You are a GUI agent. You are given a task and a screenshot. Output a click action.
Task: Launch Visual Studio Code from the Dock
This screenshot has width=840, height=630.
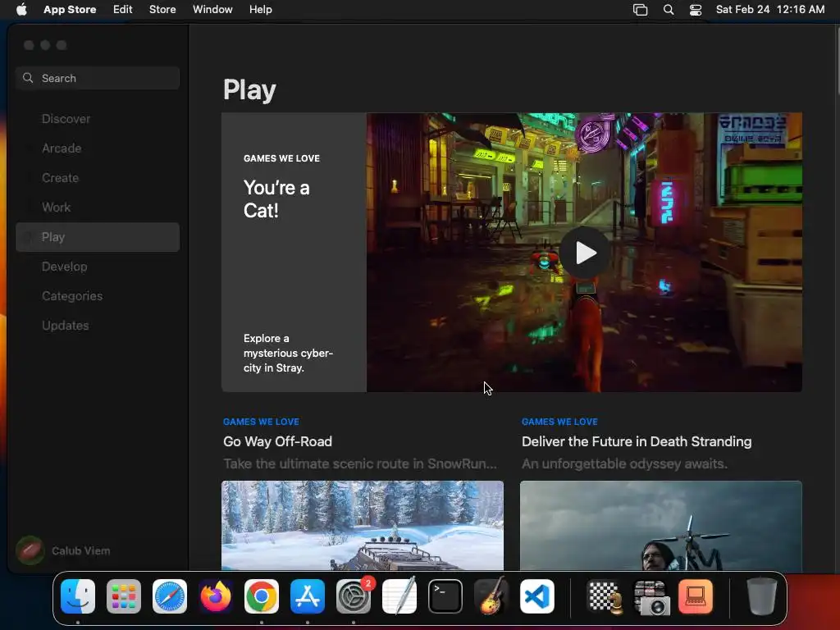pos(537,596)
